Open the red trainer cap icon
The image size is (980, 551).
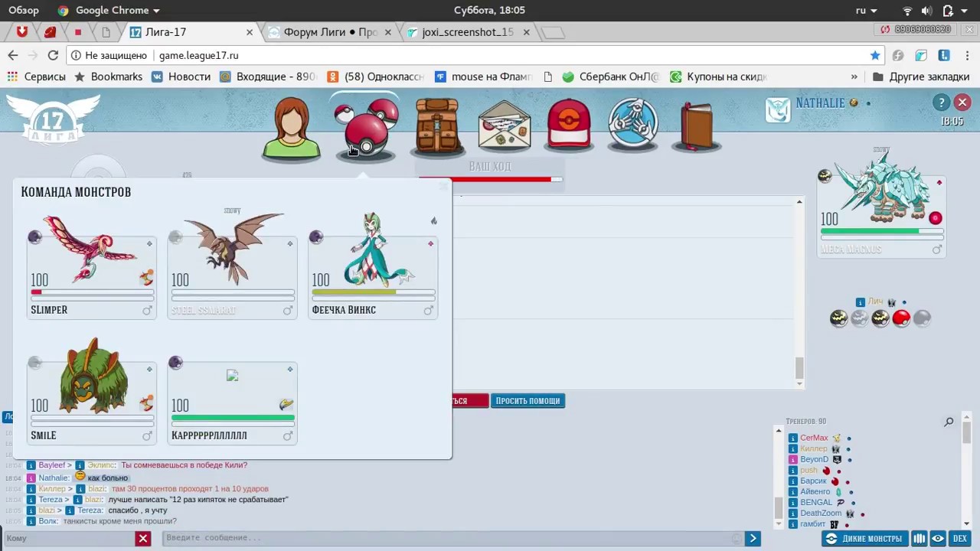pyautogui.click(x=569, y=125)
